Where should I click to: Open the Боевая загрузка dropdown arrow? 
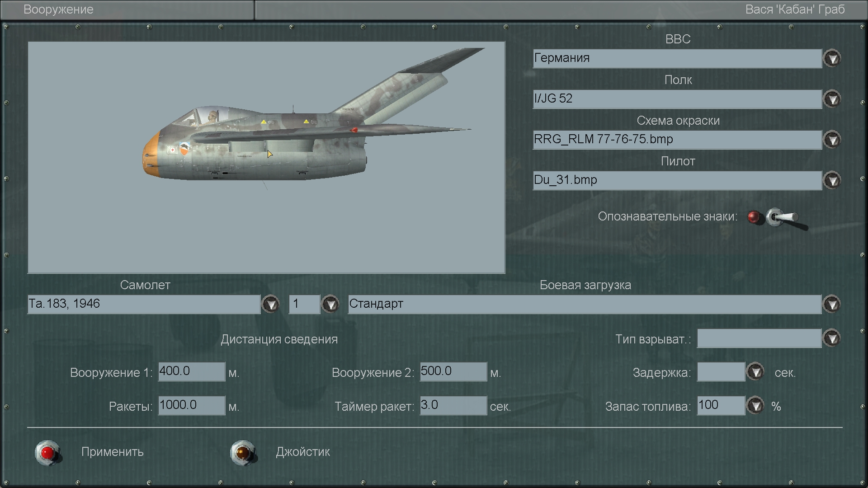point(832,304)
